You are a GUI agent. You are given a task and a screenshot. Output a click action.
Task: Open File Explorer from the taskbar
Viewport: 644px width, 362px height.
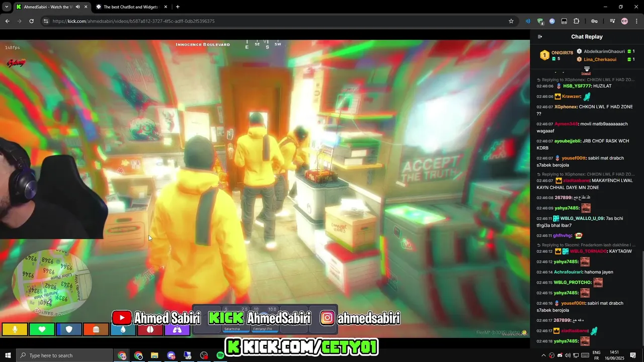pyautogui.click(x=155, y=355)
